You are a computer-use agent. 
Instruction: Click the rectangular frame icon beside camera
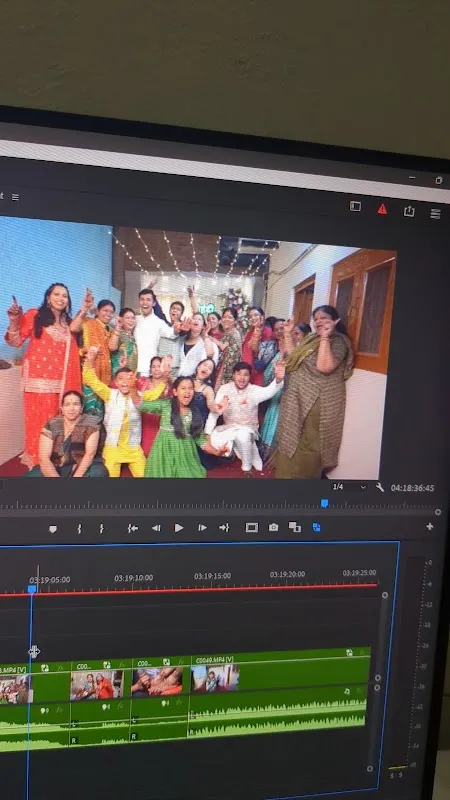(x=252, y=528)
